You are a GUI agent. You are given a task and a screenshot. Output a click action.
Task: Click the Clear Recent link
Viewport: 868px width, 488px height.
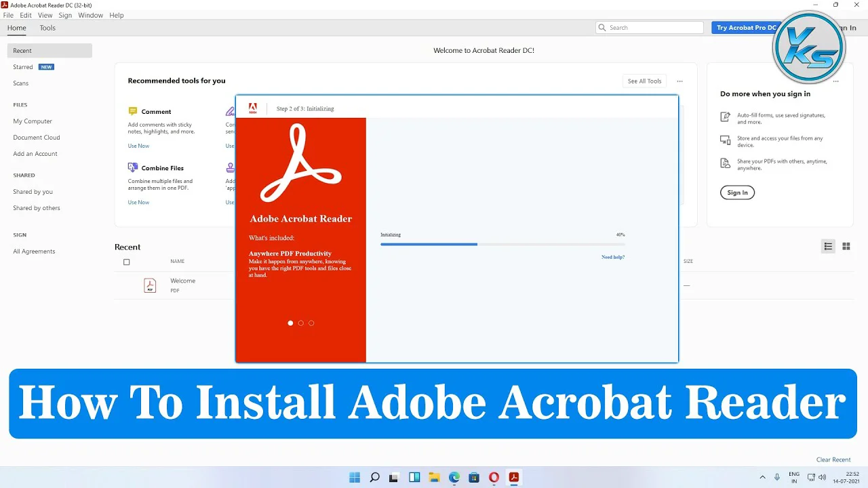(833, 460)
